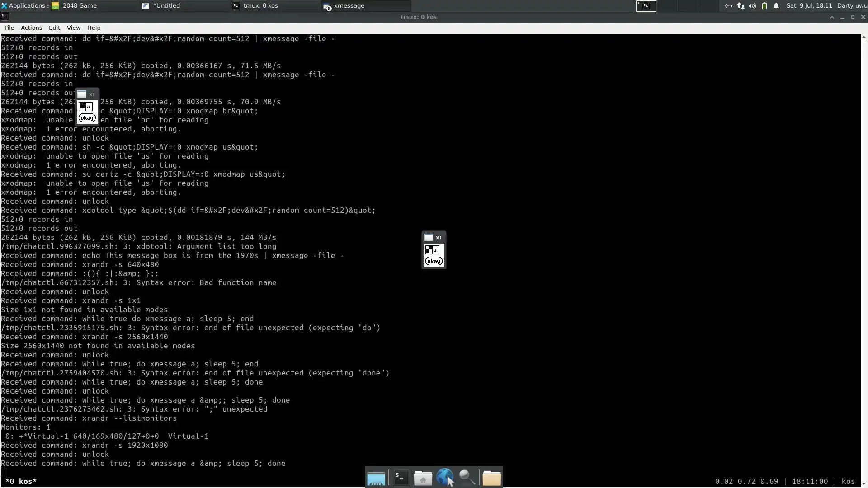Open the Help menu
This screenshot has width=868, height=488.
coord(94,28)
